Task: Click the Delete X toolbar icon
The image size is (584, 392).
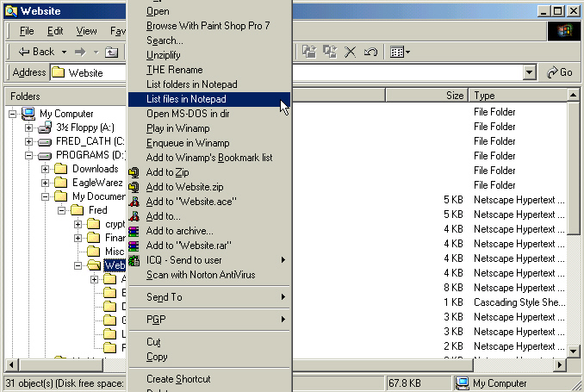Action: coord(350,52)
